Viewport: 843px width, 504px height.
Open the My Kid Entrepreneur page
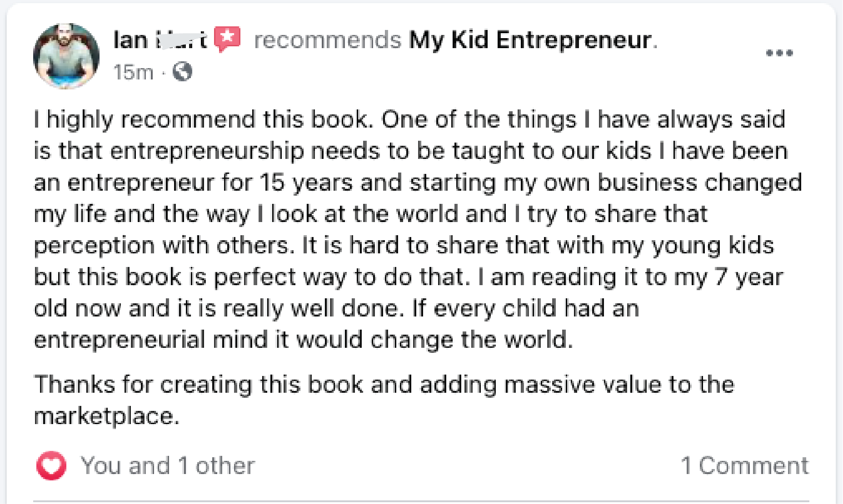pyautogui.click(x=530, y=40)
